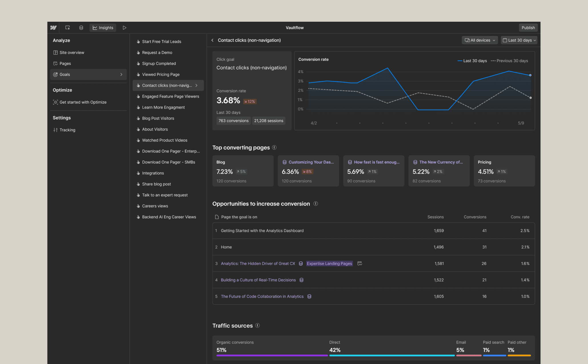The height and width of the screenshot is (364, 588).
Task: Select the Request a Demo goal
Action: 168,53
